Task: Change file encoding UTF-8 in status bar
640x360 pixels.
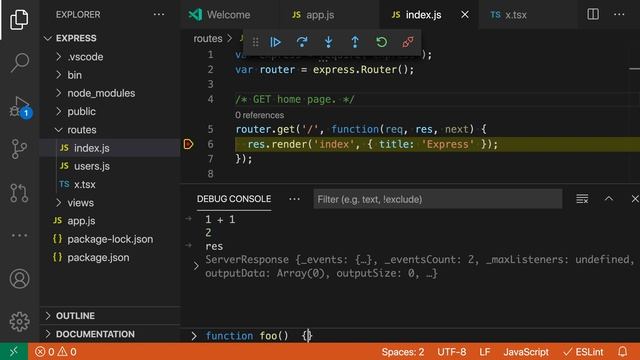Action: pos(452,351)
